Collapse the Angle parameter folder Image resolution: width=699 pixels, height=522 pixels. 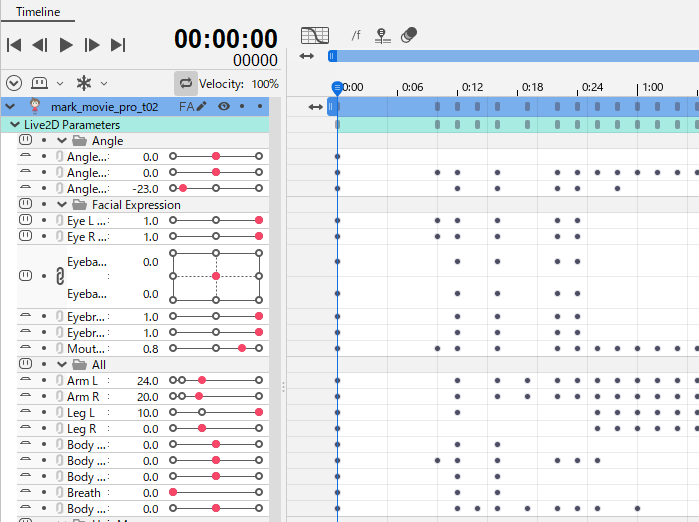pos(62,141)
